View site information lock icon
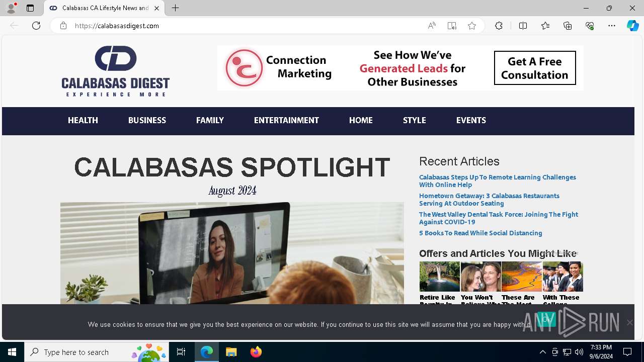The width and height of the screenshot is (644, 362). click(x=63, y=26)
